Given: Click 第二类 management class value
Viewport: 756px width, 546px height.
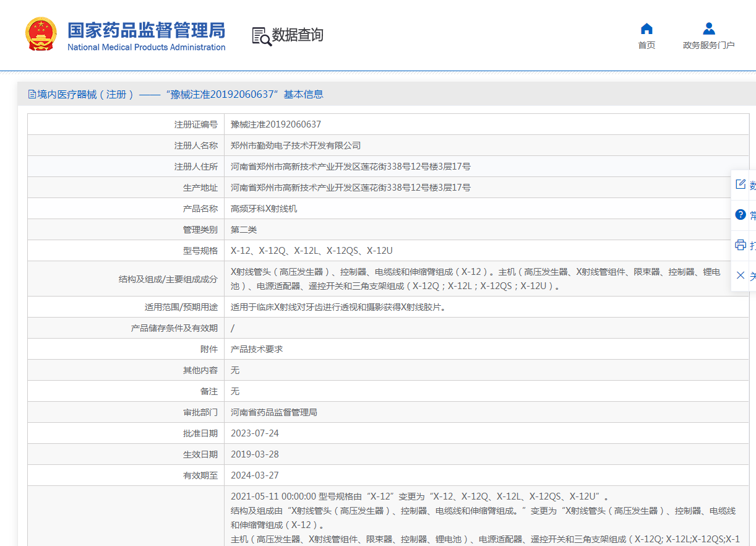Looking at the screenshot, I should tap(244, 230).
